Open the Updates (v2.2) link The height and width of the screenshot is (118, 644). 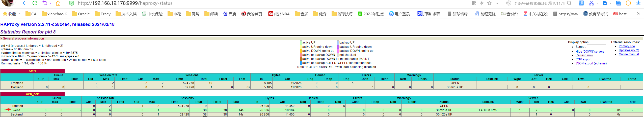point(629,50)
